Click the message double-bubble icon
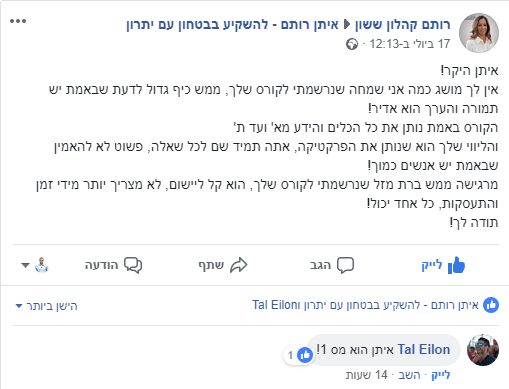 point(133,265)
